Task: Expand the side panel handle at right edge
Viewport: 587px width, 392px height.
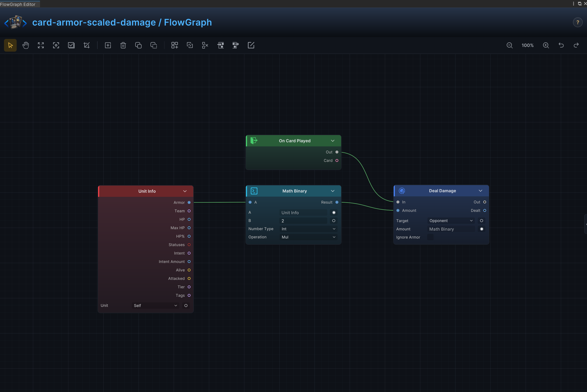Action: click(x=586, y=224)
